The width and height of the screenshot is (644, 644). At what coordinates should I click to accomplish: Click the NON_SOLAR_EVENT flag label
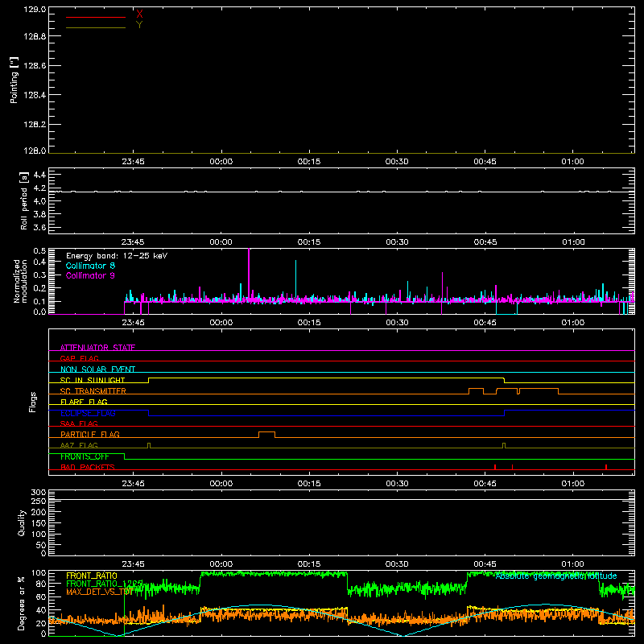pos(97,369)
